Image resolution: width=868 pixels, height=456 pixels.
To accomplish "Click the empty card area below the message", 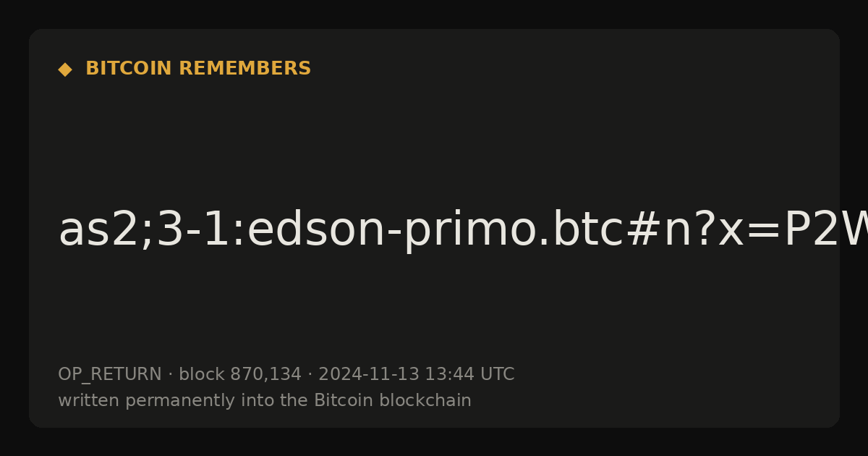I will tap(434, 311).
